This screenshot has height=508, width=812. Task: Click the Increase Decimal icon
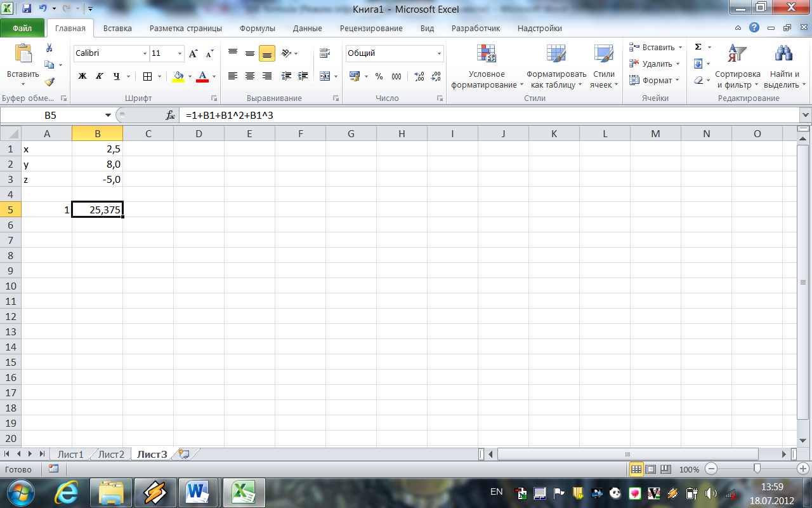(419, 76)
